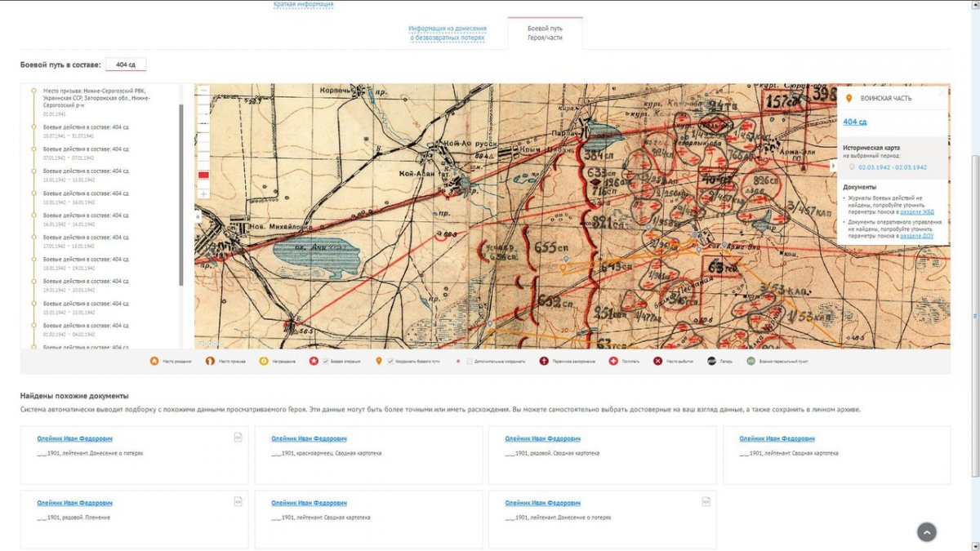Click entry dated 15.01.1942 - 16.01.1942

click(86, 197)
